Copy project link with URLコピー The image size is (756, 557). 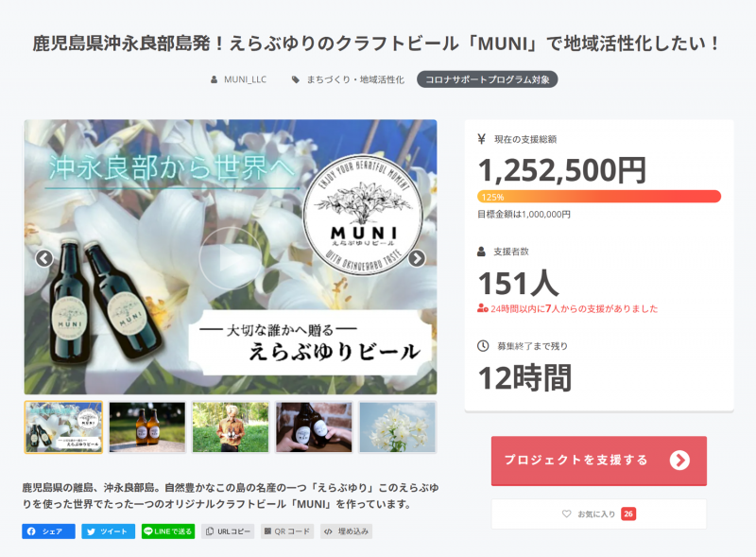[x=228, y=531]
